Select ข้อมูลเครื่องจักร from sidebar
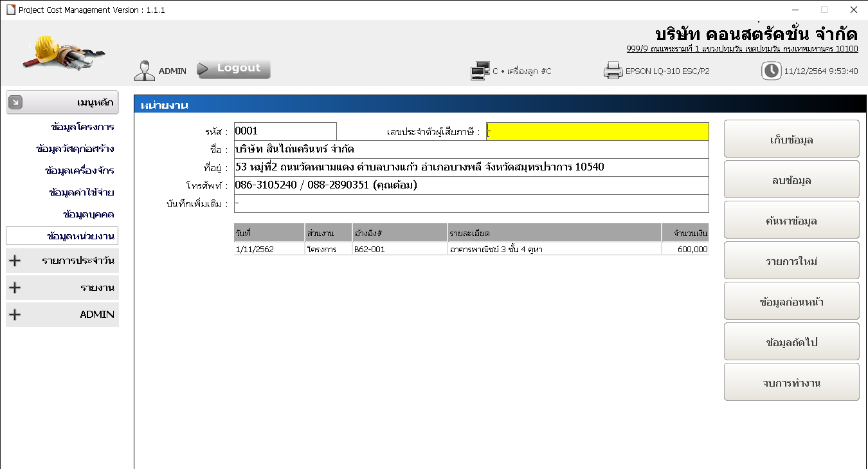The height and width of the screenshot is (469, 868). tap(80, 171)
